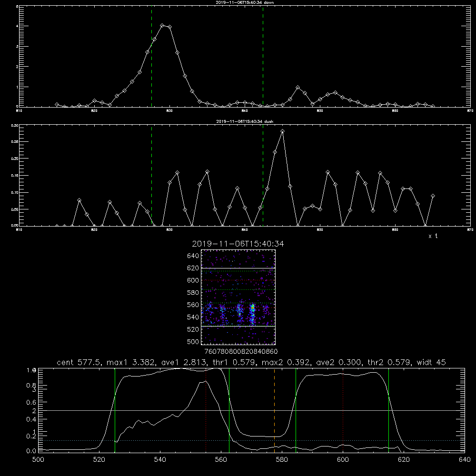This screenshot has height=476, width=476.
Task: Click the 'x t' label below dusk plot
Action: [x=433, y=236]
